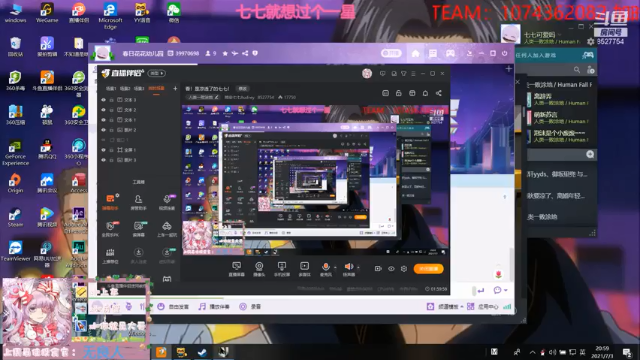Add a new scene with the plus button
Screen dimensions: 640x360
coord(175,89)
